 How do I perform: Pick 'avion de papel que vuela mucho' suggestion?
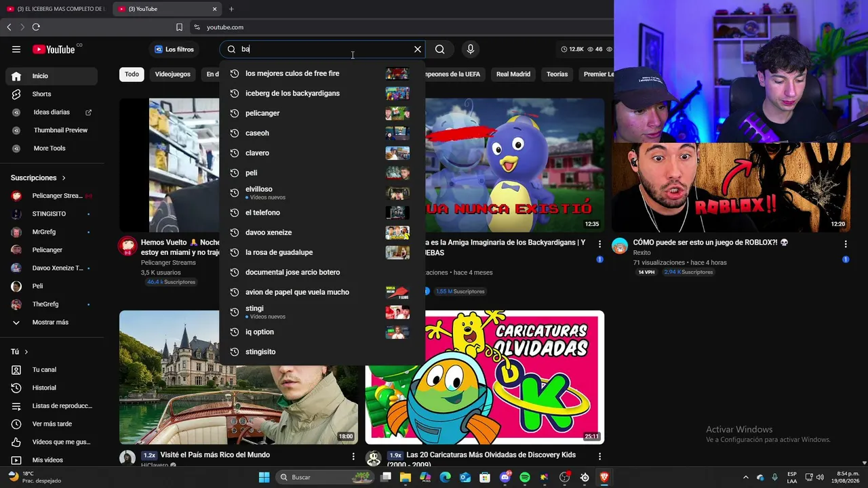pyautogui.click(x=322, y=292)
